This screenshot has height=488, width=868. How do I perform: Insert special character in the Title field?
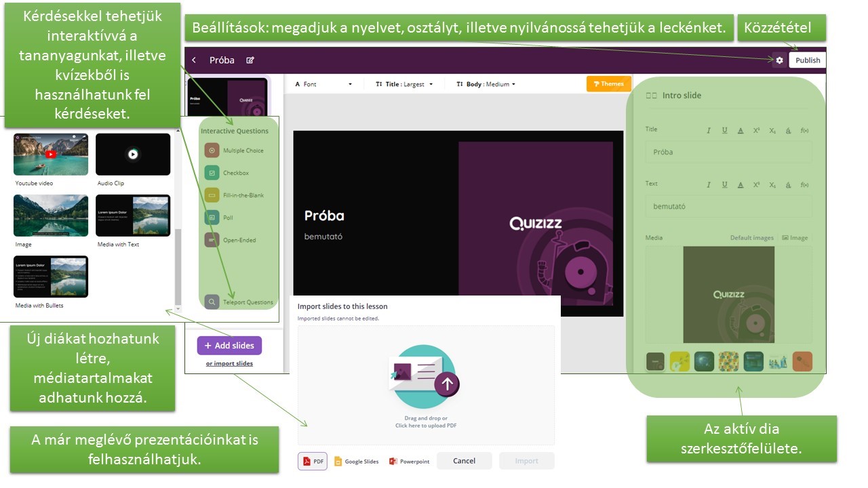click(x=788, y=130)
